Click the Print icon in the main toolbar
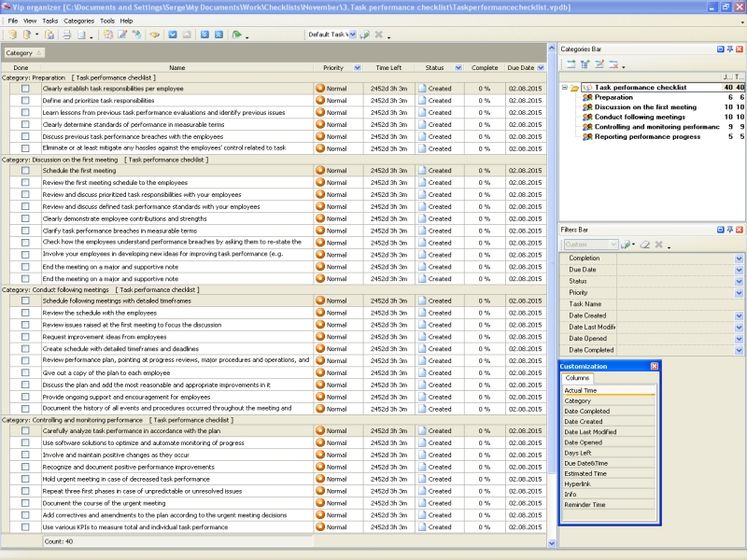 click(x=66, y=35)
